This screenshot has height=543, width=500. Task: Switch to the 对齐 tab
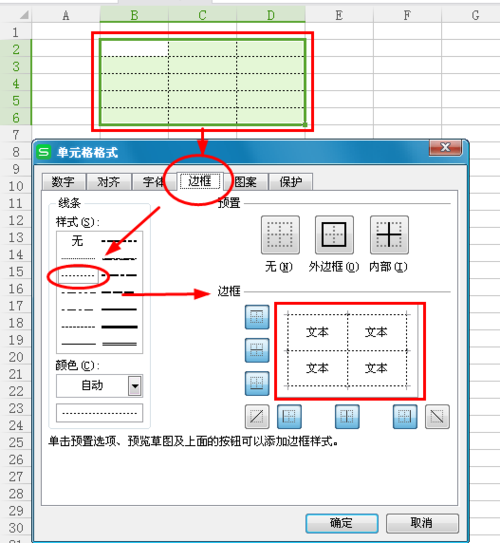[x=109, y=181]
